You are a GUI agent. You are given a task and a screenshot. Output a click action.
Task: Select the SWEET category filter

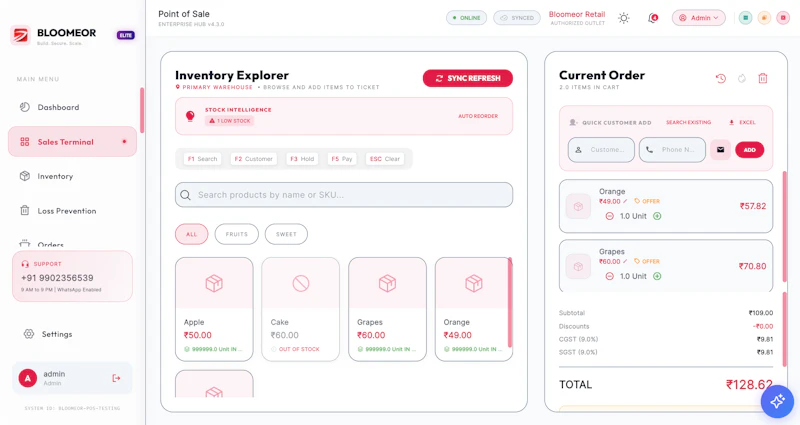(286, 234)
